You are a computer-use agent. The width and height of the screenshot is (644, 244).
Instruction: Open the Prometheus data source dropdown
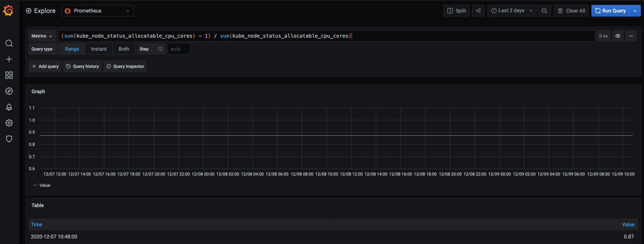click(x=97, y=10)
